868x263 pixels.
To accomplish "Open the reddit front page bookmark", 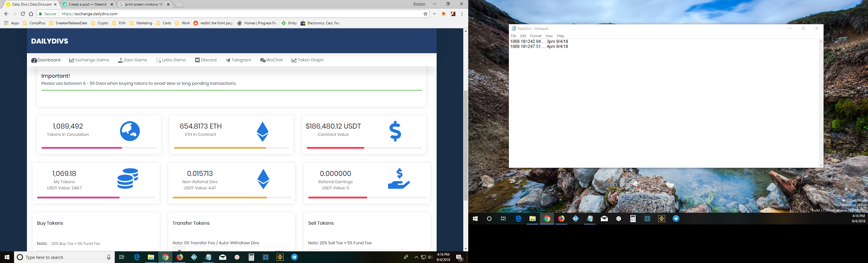I will 214,23.
